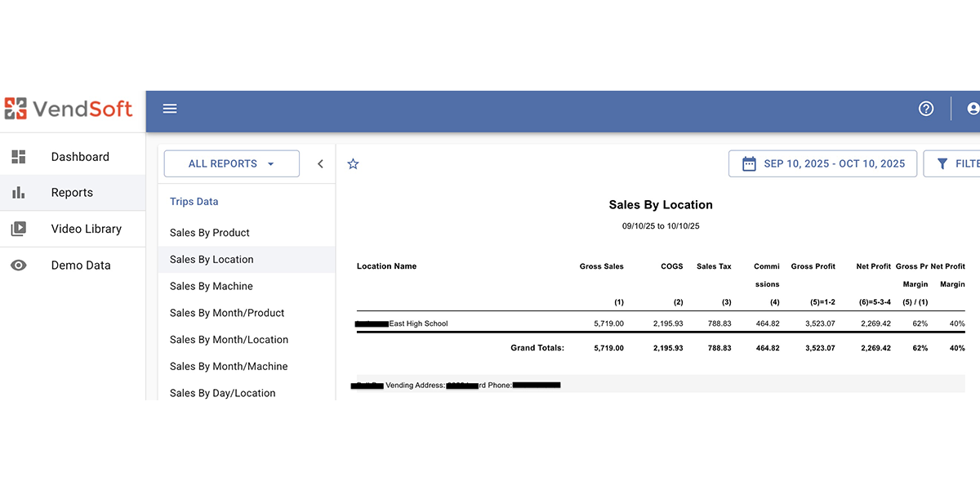
Task: Open the user account profile icon
Action: pos(973,109)
